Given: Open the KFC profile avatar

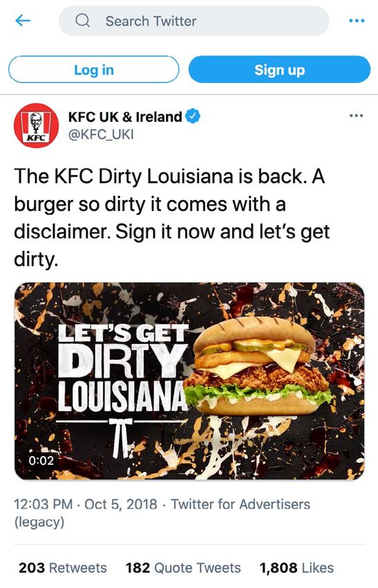Looking at the screenshot, I should [37, 125].
